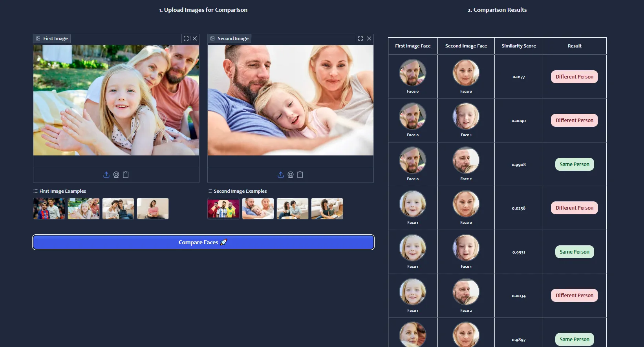The width and height of the screenshot is (644, 347).
Task: Click Different Person badge in 0.0177 row
Action: click(574, 77)
